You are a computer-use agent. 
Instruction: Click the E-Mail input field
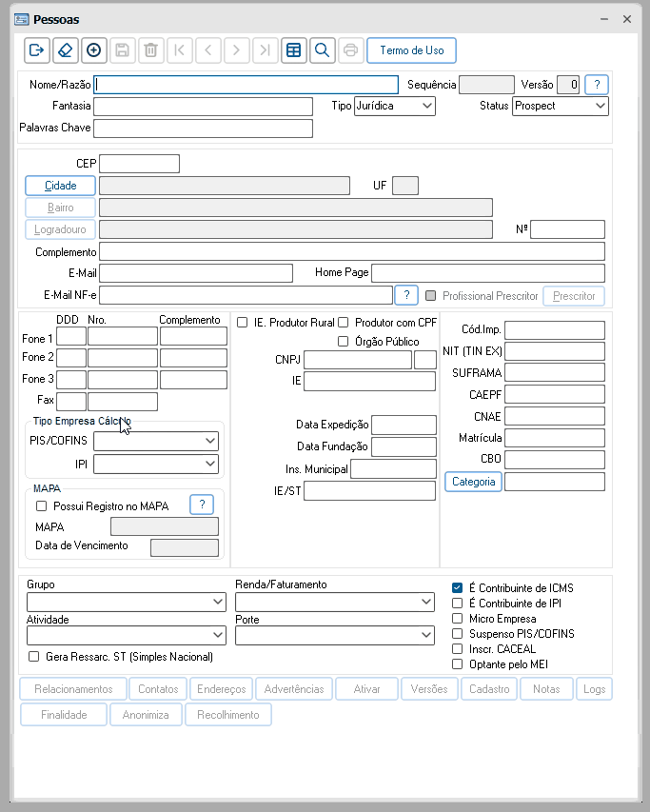(196, 273)
